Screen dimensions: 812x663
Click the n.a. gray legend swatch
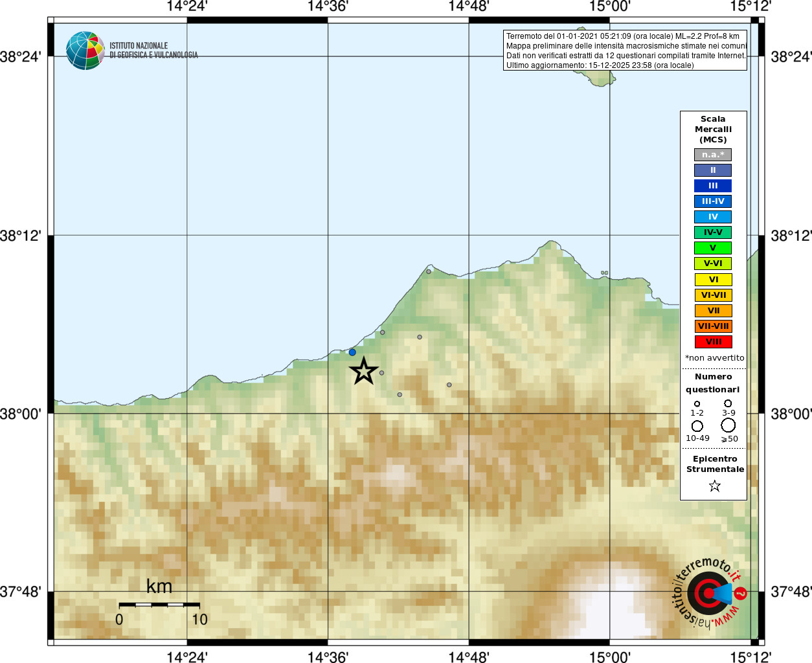pos(713,155)
